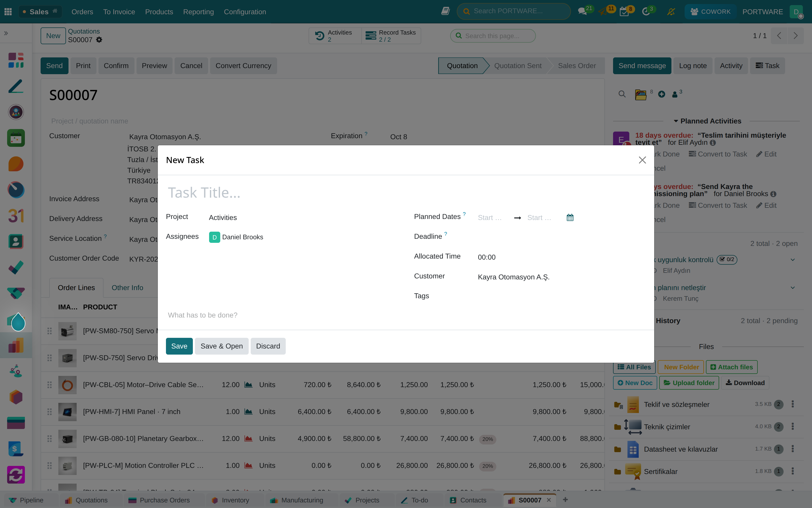Image resolution: width=812 pixels, height=508 pixels.
Task: Open the To-do pencil icon in sidebar
Action: (16, 86)
